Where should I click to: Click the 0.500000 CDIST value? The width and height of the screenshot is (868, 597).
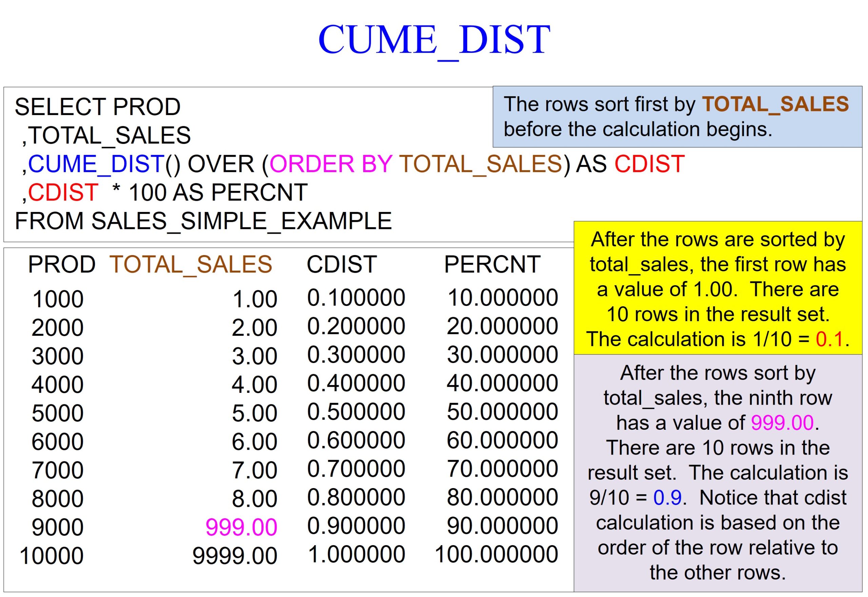coord(356,412)
